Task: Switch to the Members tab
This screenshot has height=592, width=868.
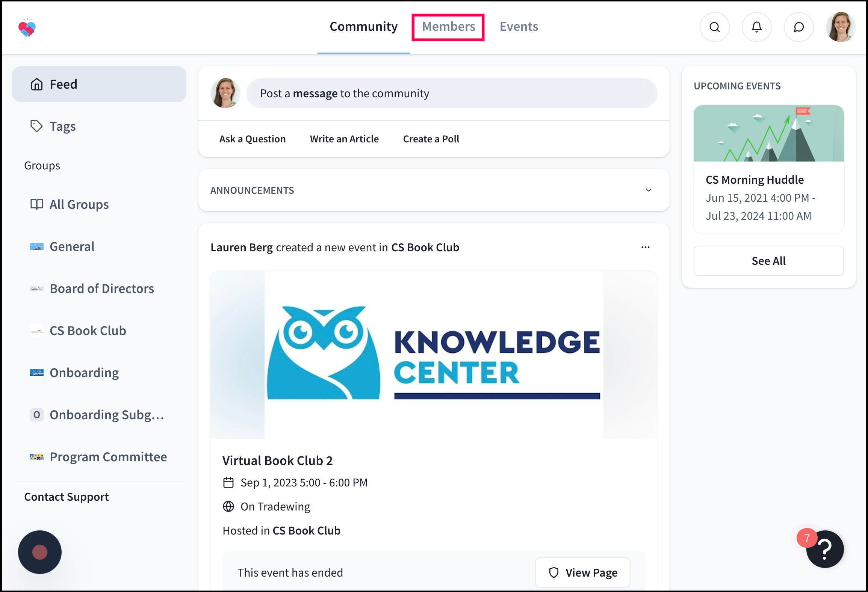Action: tap(449, 27)
